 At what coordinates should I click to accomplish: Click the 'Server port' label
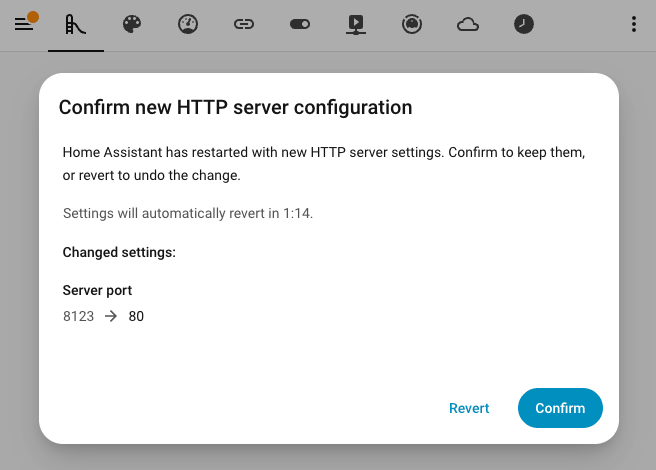click(97, 290)
